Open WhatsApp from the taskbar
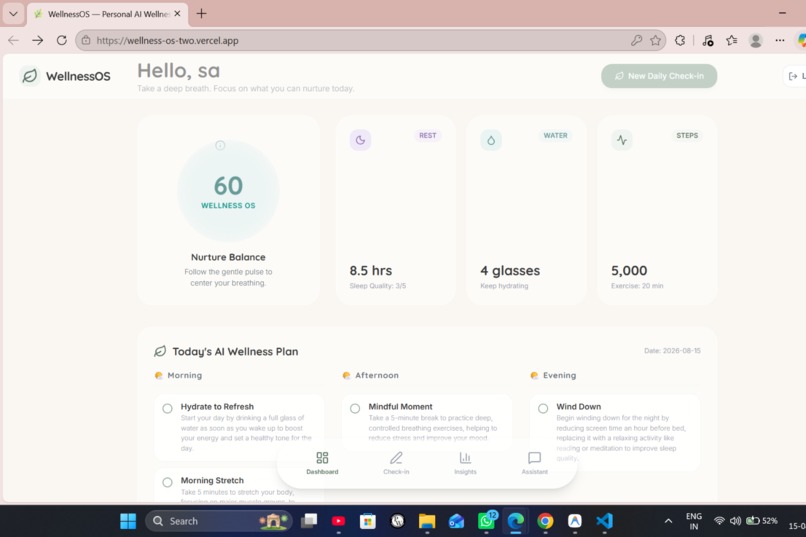Viewport: 806px width, 537px height. [x=486, y=521]
